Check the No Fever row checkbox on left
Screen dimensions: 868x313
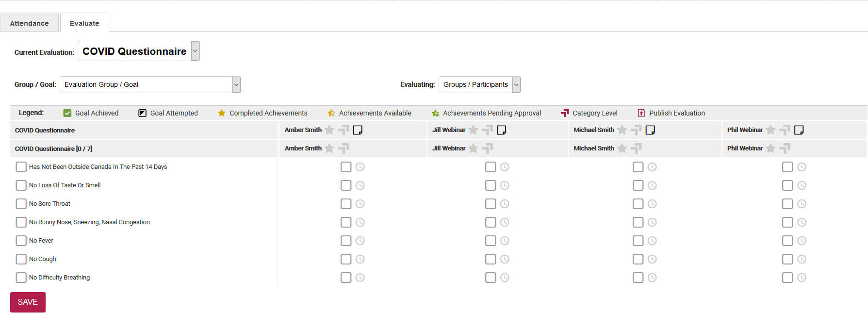[x=21, y=241]
